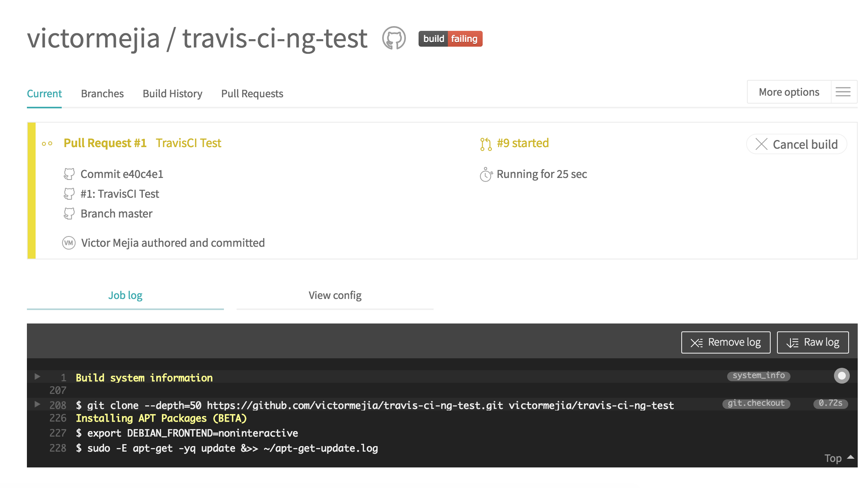Click the VM author avatar

coord(69,243)
